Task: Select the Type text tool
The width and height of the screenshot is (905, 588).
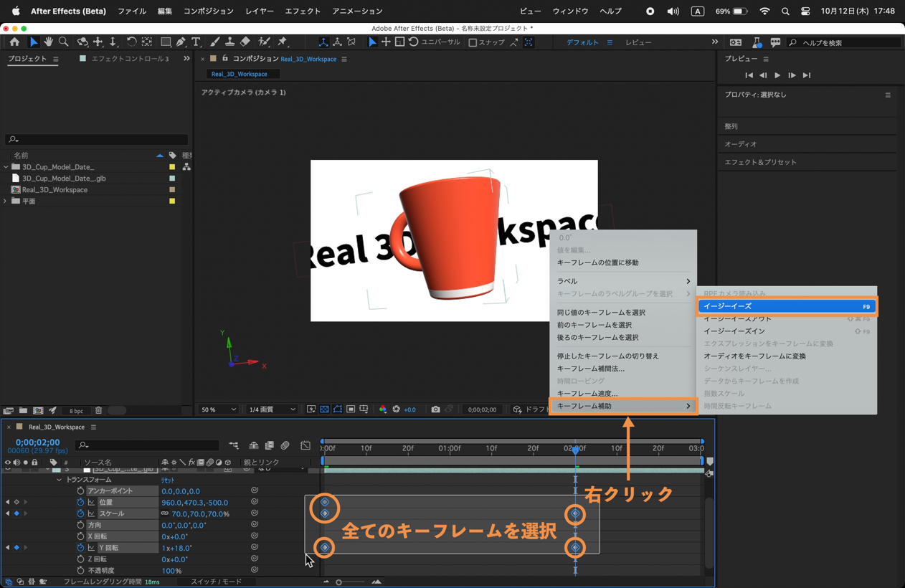Action: (196, 42)
